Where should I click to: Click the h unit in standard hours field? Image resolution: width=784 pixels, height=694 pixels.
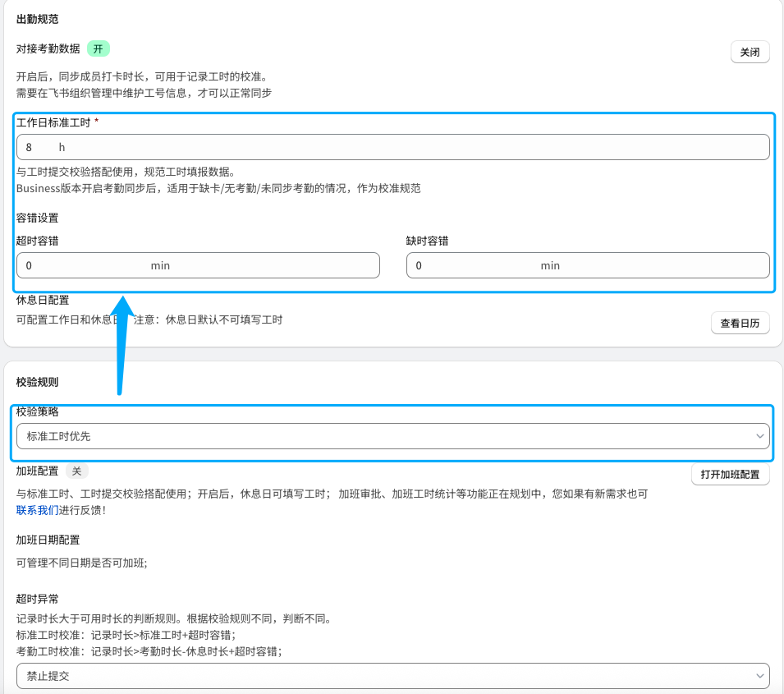pyautogui.click(x=62, y=147)
